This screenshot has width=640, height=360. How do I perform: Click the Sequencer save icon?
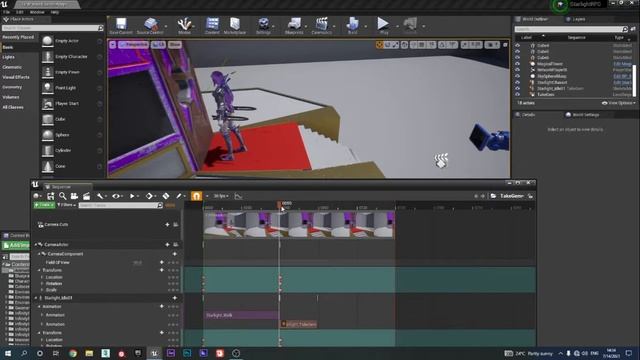(x=50, y=196)
